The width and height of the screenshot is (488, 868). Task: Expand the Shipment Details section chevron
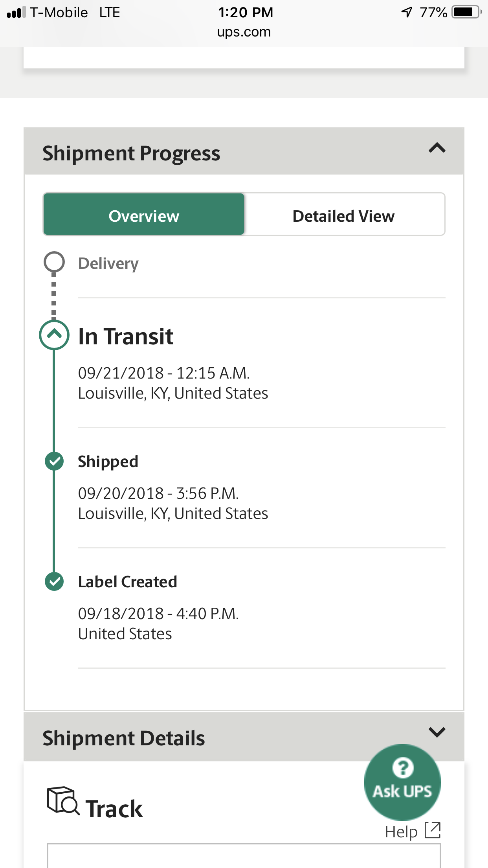[437, 732]
